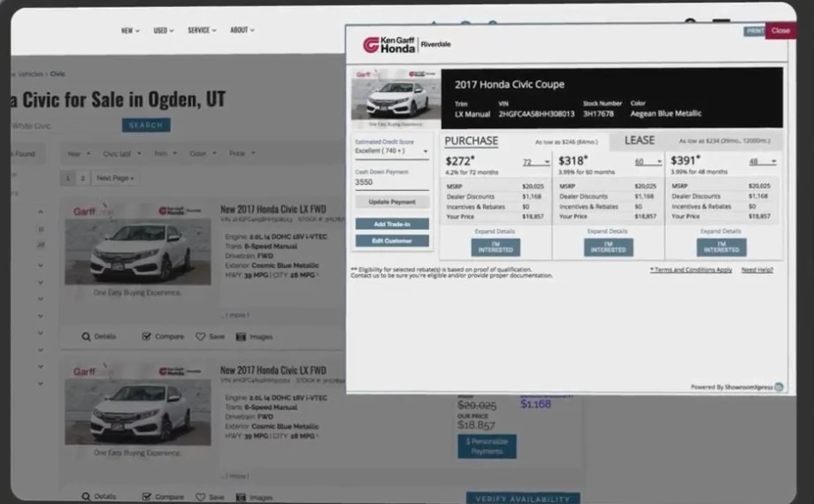The width and height of the screenshot is (814, 504).
Task: Click the VERIFY AVAILABILITY button
Action: tap(523, 498)
